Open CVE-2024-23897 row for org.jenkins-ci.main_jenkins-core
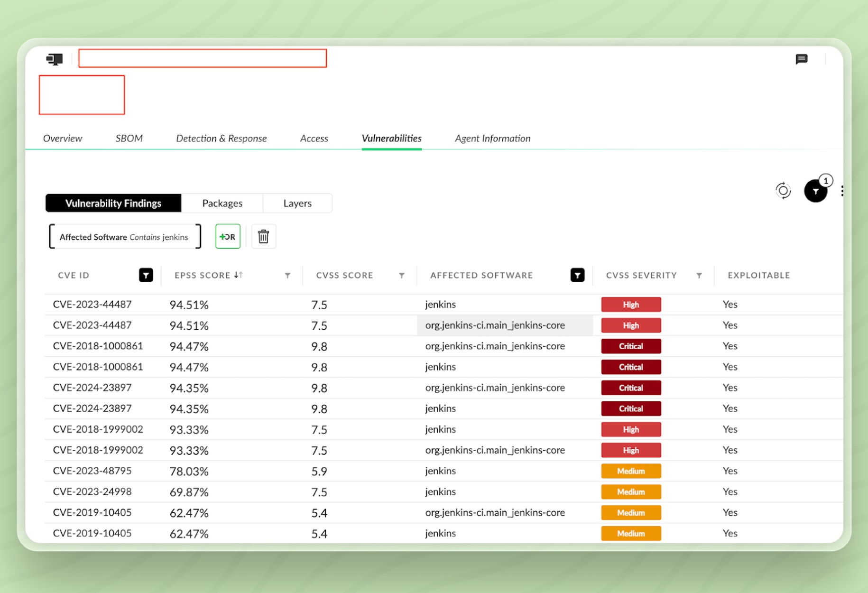Image resolution: width=868 pixels, height=593 pixels. tap(443, 388)
